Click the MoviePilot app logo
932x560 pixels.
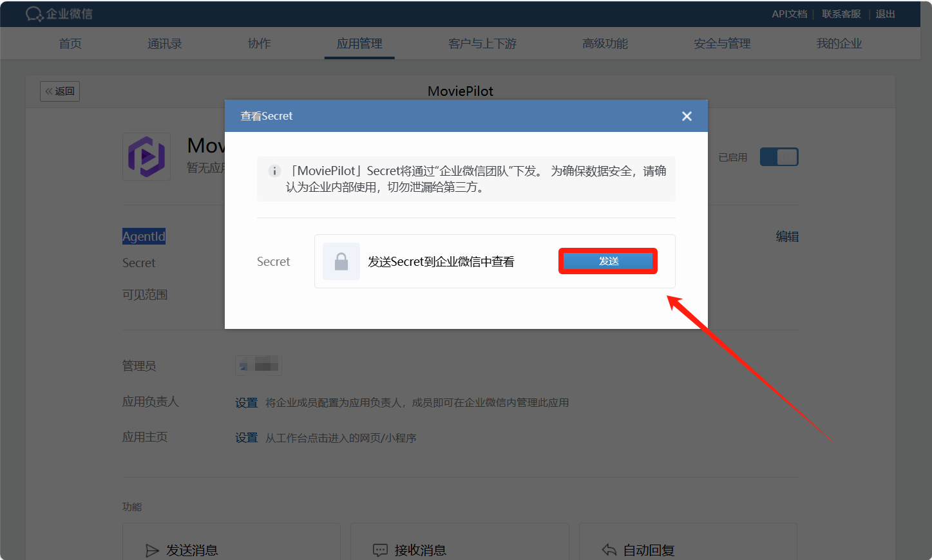[x=147, y=156]
